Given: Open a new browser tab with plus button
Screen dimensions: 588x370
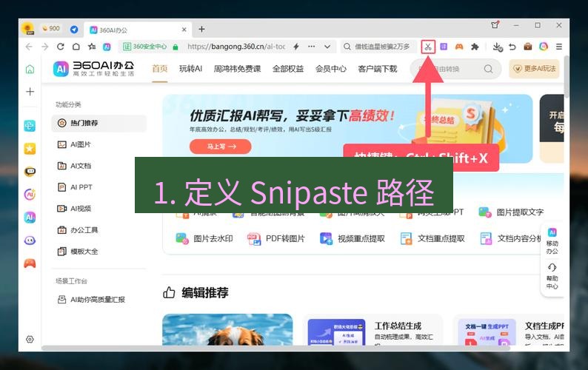Looking at the screenshot, I should 201,30.
